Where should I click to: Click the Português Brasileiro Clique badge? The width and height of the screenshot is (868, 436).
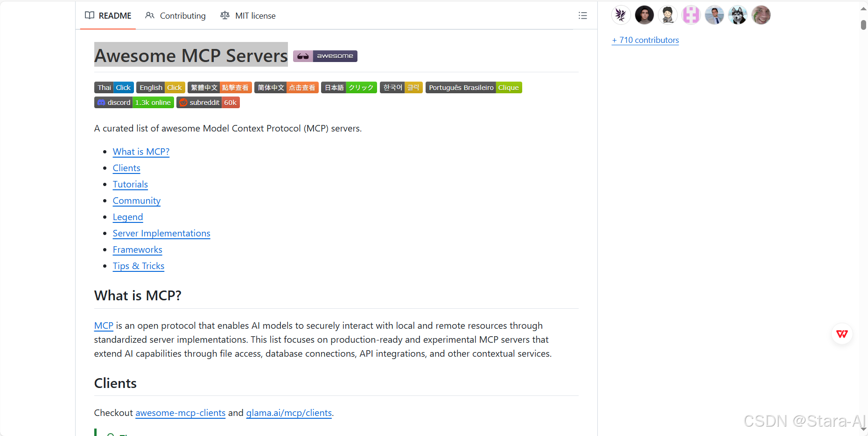click(x=474, y=88)
